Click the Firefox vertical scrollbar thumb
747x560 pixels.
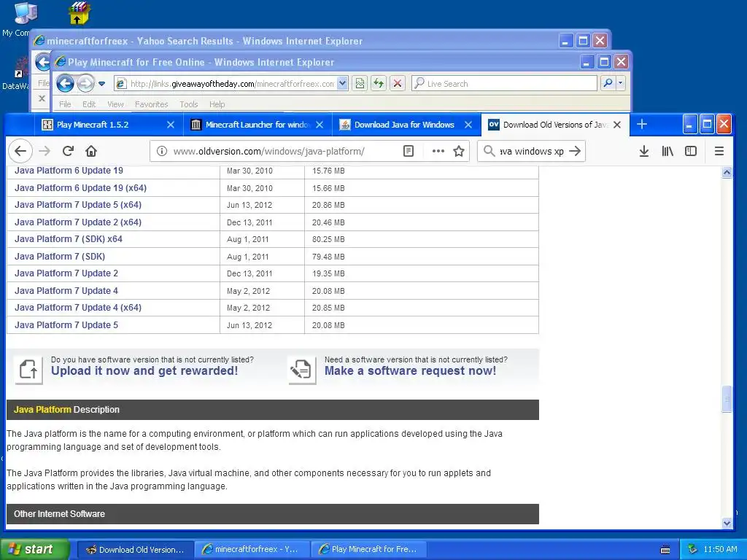(727, 399)
